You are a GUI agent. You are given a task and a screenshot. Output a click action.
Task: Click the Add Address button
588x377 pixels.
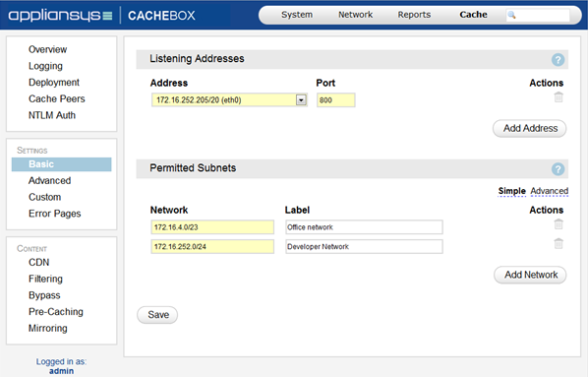[x=530, y=128]
